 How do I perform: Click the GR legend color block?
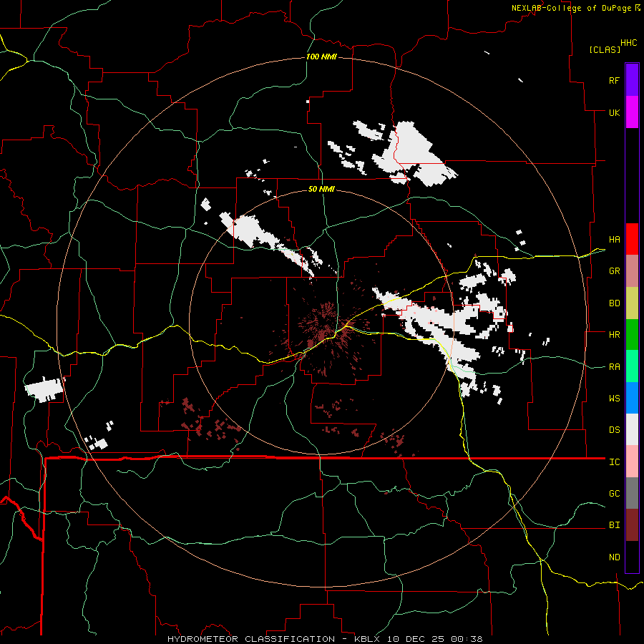[x=632, y=271]
